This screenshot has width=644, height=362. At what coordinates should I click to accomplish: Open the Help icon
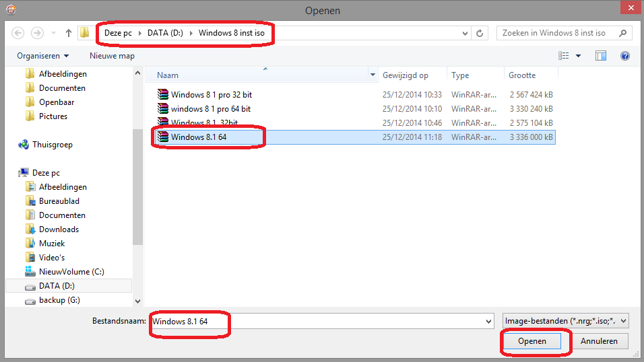click(625, 56)
